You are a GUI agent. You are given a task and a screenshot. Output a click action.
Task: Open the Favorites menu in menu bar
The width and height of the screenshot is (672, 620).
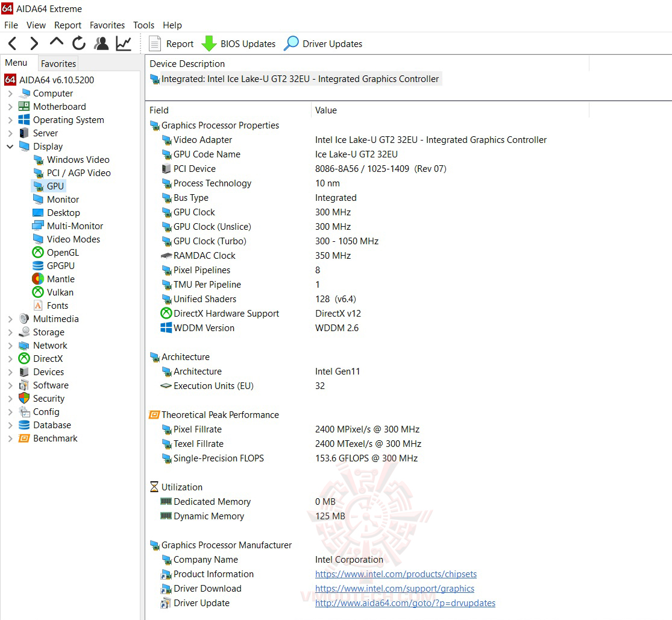(x=107, y=25)
